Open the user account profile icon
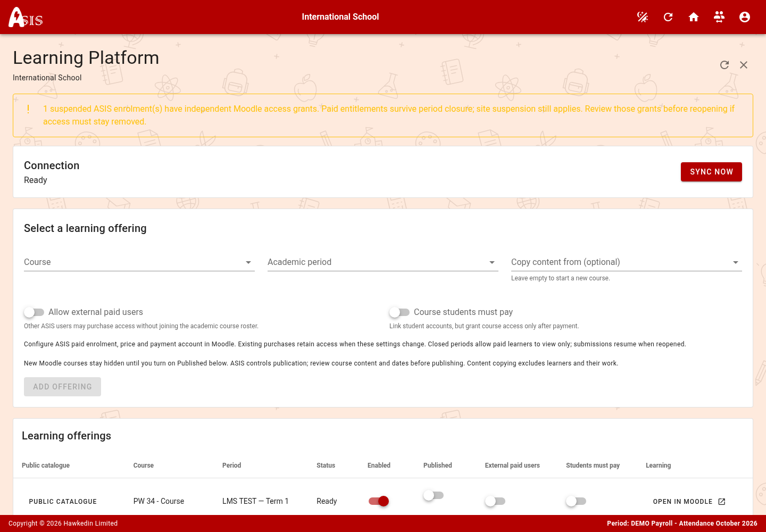The width and height of the screenshot is (766, 532). 745,17
